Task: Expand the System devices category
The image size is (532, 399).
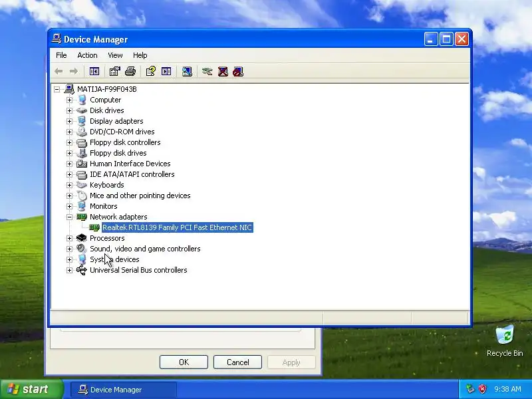Action: point(69,259)
